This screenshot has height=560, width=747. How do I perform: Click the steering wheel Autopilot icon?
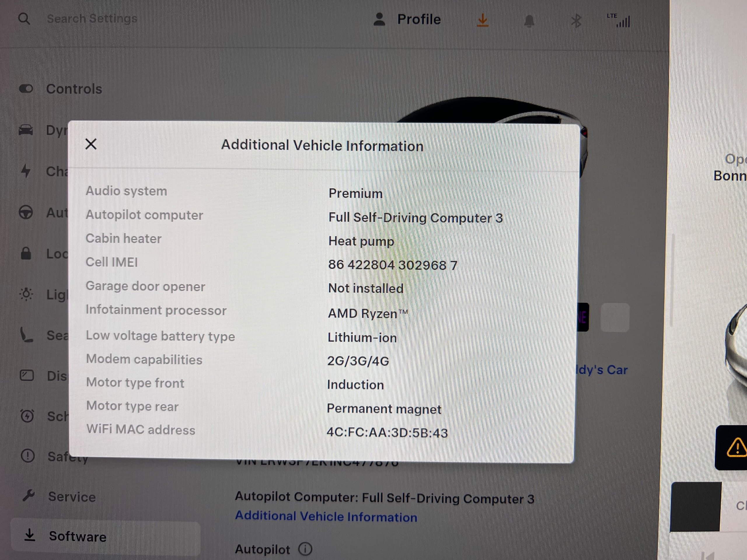(x=26, y=212)
